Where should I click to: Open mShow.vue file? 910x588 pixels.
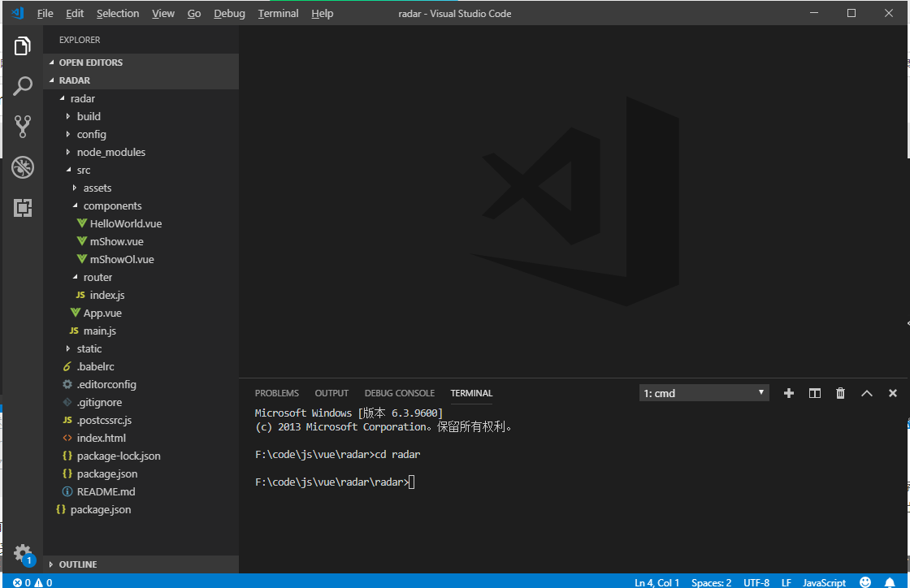tap(117, 241)
